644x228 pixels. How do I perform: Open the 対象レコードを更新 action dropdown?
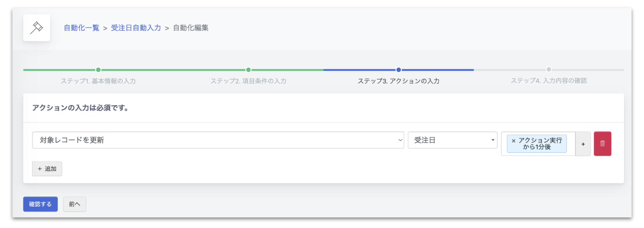(x=218, y=140)
